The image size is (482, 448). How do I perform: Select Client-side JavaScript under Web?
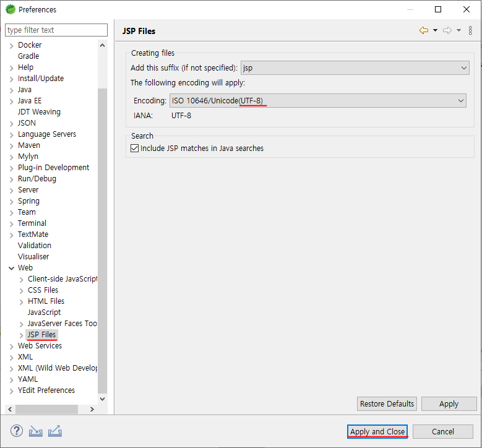point(62,279)
